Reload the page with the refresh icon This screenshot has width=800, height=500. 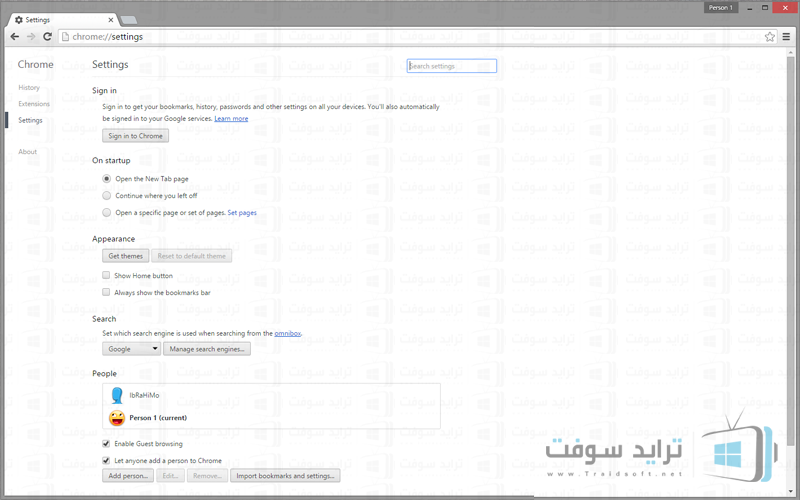(47, 37)
